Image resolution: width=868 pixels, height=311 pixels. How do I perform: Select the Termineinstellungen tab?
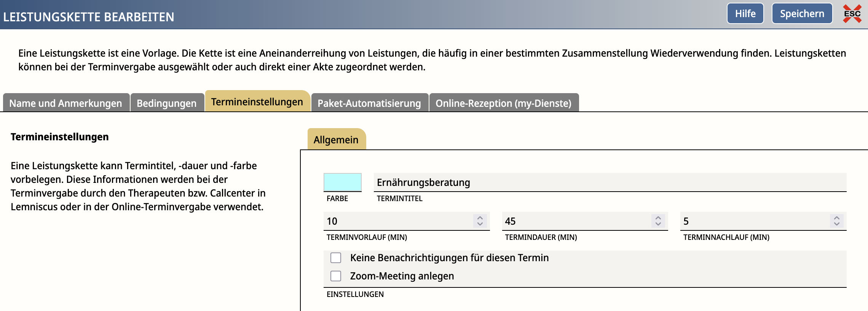pos(257,102)
